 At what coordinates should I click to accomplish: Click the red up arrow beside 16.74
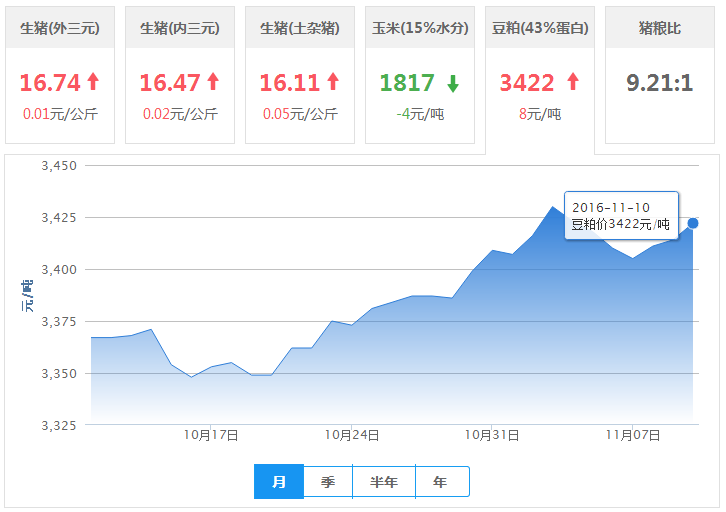pyautogui.click(x=93, y=81)
